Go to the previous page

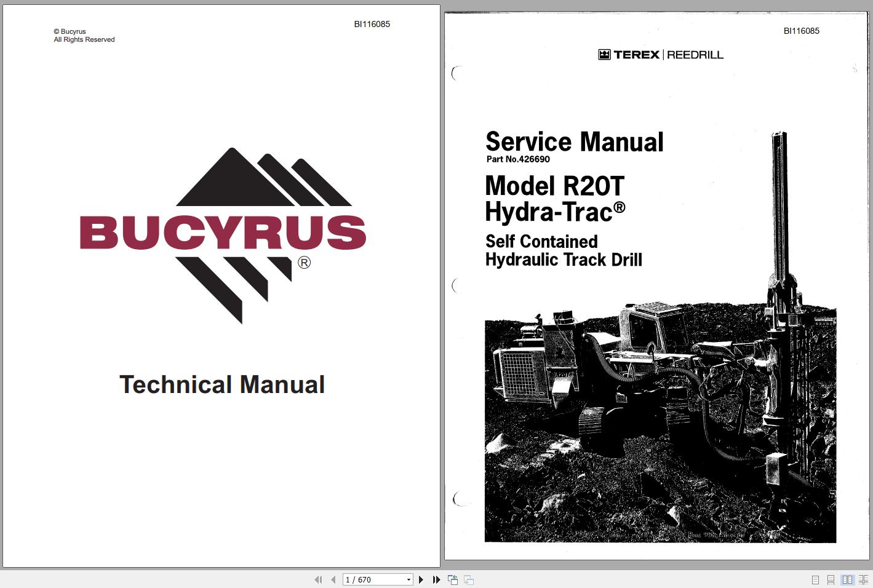tap(333, 579)
